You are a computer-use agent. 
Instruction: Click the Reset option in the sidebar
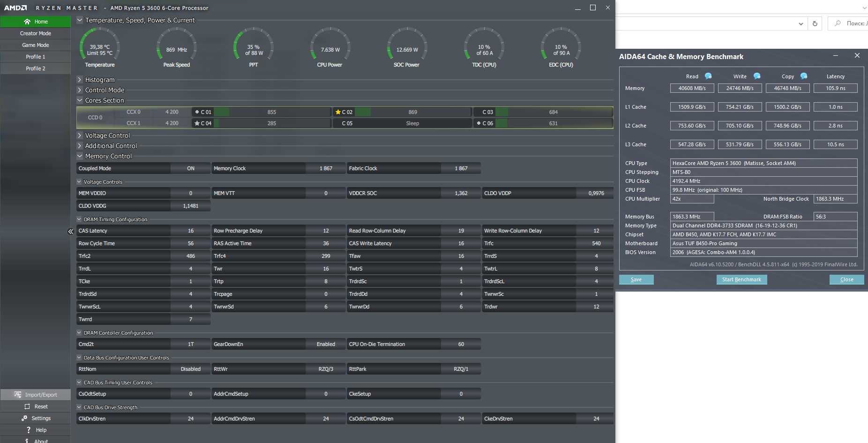(36, 406)
